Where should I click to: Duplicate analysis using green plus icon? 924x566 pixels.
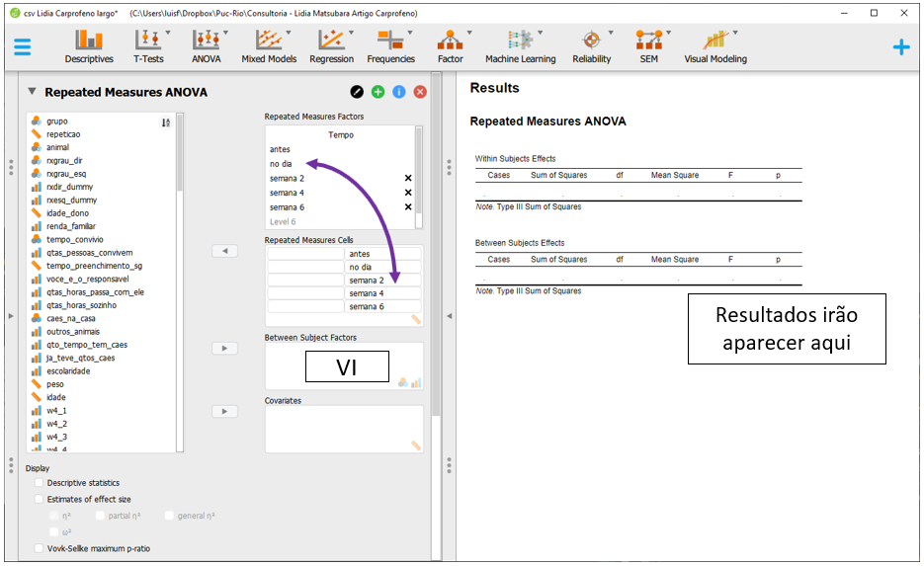(x=378, y=92)
